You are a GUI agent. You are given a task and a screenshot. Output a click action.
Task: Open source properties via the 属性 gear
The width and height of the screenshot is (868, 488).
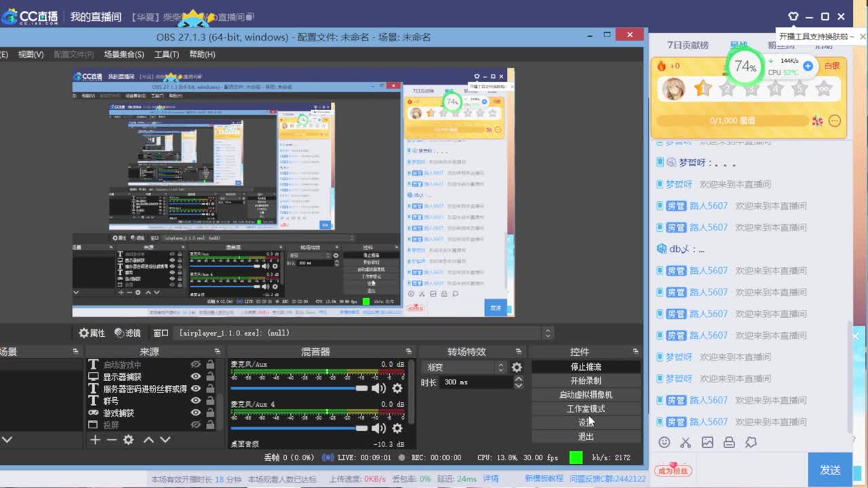[92, 333]
